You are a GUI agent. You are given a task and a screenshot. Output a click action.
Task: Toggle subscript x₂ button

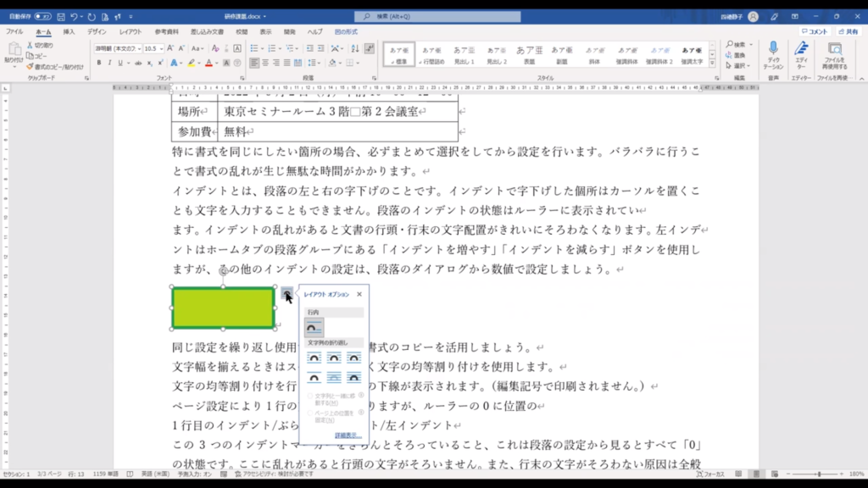[149, 63]
